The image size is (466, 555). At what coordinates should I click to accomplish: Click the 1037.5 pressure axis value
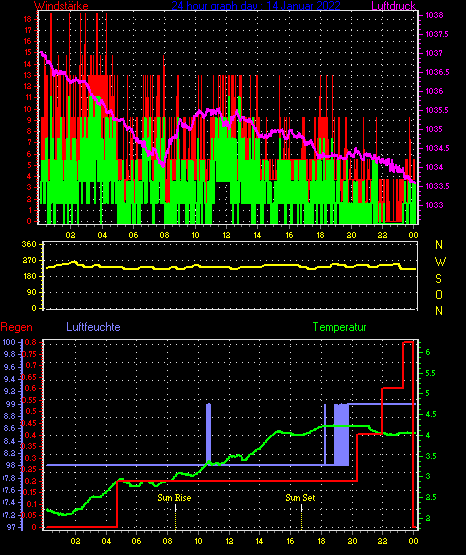(x=437, y=34)
